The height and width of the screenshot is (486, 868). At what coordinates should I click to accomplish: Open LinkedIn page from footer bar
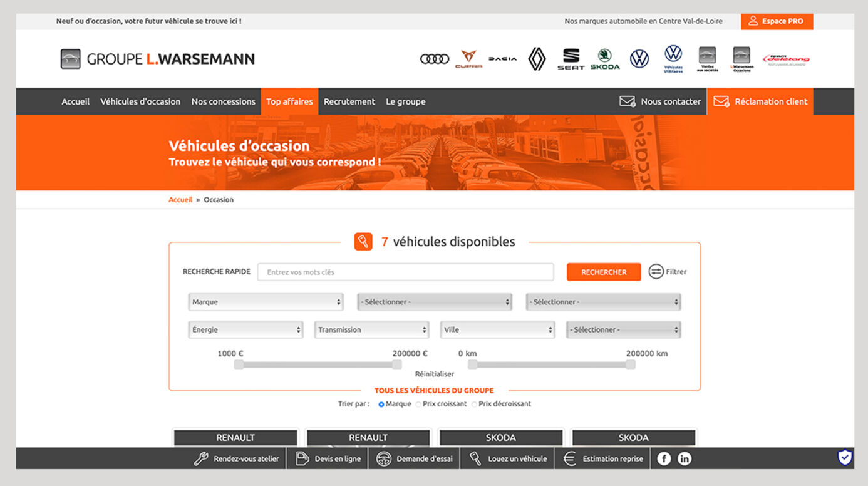click(685, 458)
